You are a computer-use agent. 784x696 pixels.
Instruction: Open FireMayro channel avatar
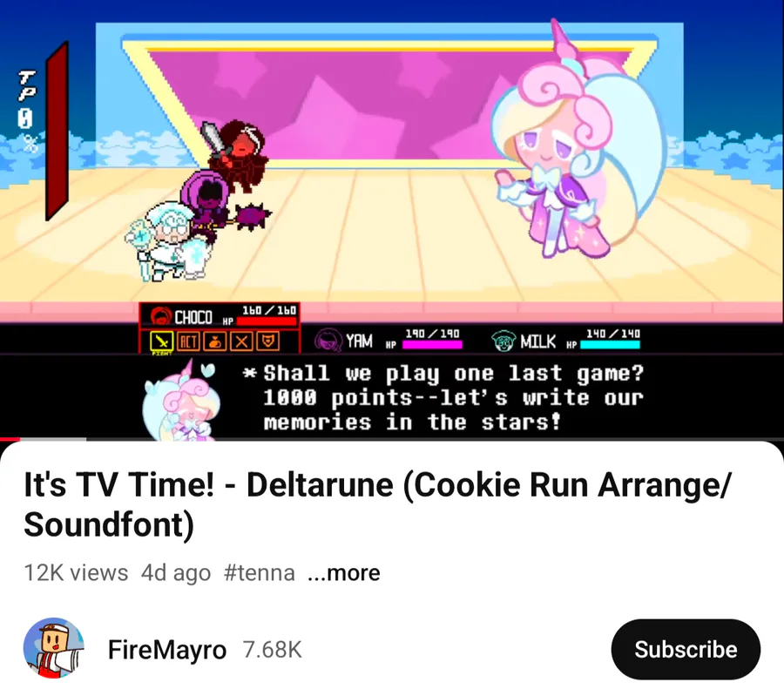pyautogui.click(x=53, y=648)
